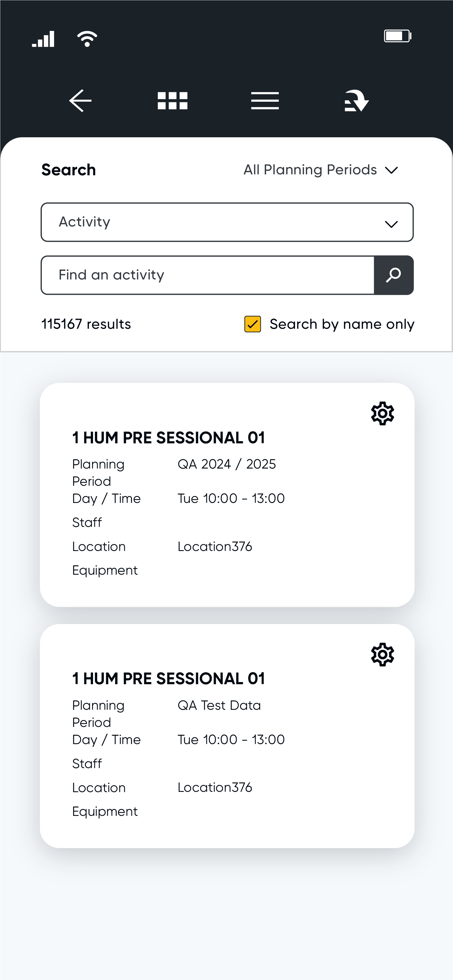Expand the All Planning Periods dropdown
This screenshot has height=980, width=453.
tap(321, 170)
